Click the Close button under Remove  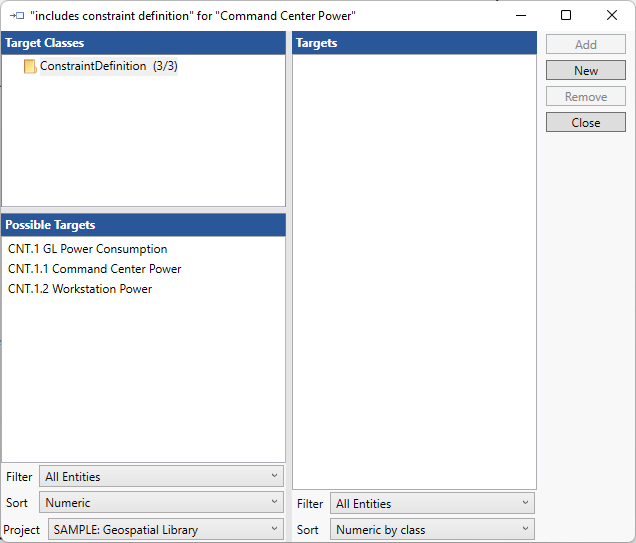coord(586,122)
